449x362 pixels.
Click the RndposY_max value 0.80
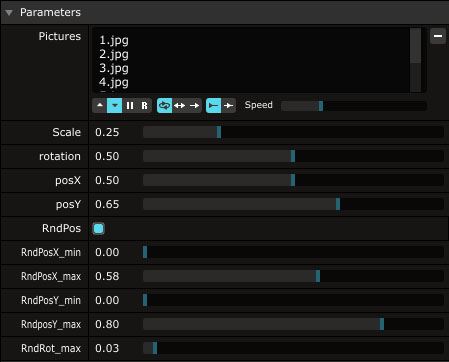pyautogui.click(x=107, y=324)
